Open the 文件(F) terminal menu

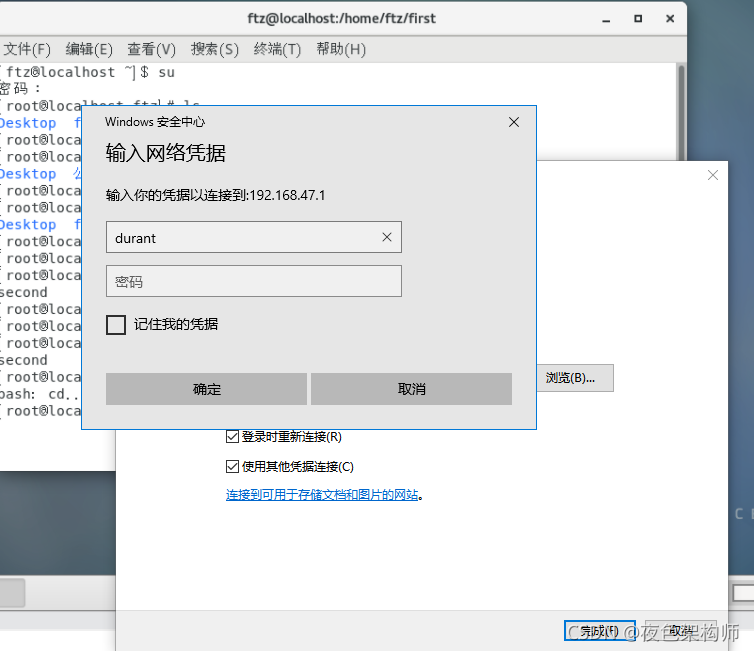pos(26,49)
